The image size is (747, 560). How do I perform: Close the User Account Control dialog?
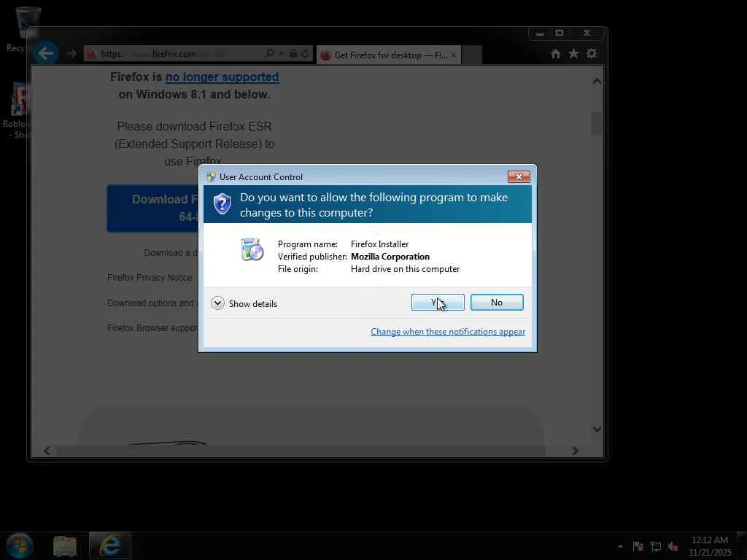pos(519,176)
